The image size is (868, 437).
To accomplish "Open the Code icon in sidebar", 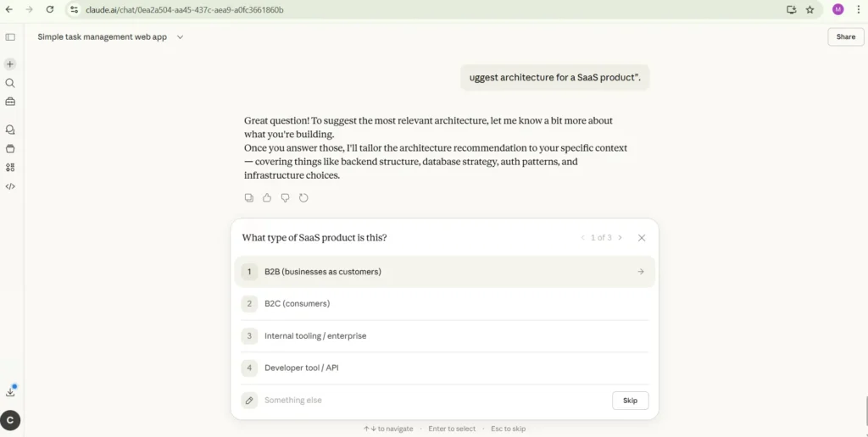I will pos(10,186).
